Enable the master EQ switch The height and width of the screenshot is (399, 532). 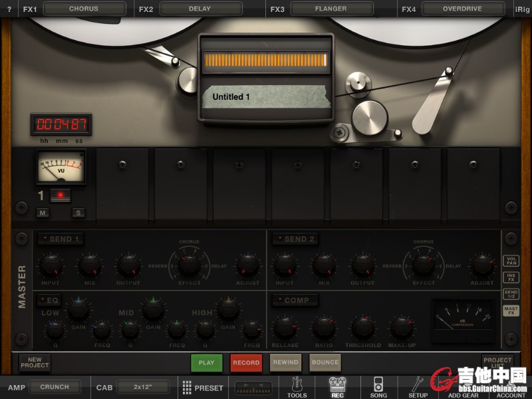(49, 301)
